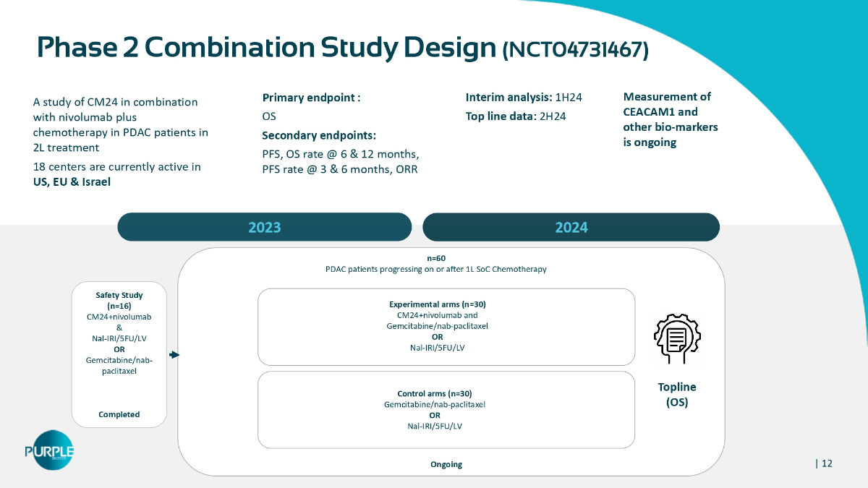Click the gear-head document icon above Topline
The height and width of the screenshot is (488, 868).
pos(676,338)
